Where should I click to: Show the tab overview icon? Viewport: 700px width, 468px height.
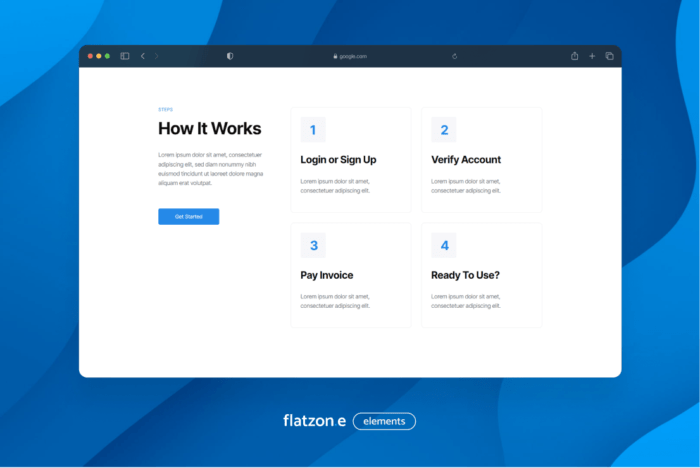click(x=609, y=56)
